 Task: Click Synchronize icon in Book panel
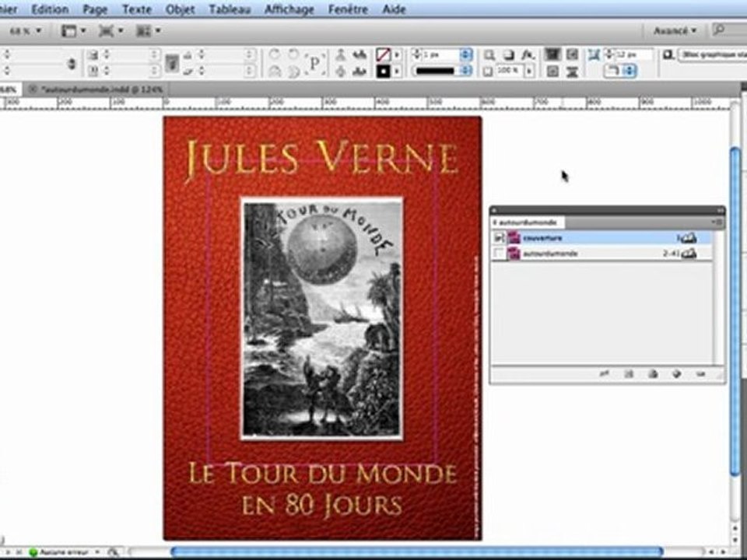click(x=604, y=374)
